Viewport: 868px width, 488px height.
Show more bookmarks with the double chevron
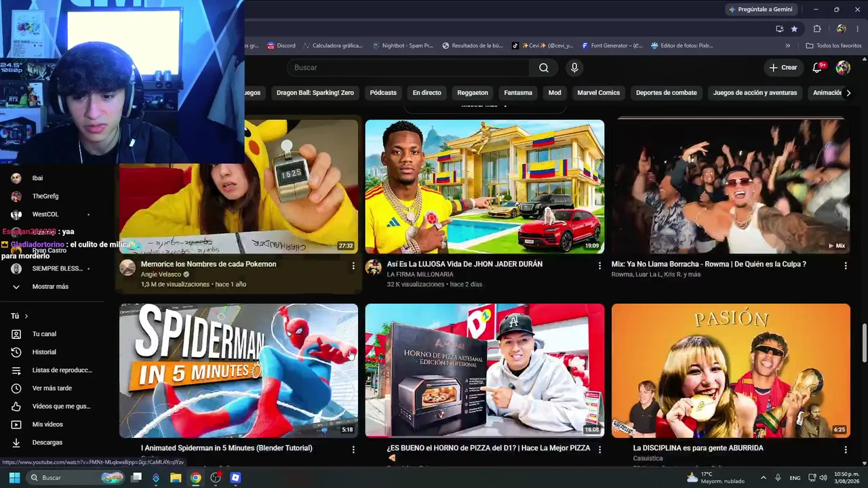pos(788,46)
